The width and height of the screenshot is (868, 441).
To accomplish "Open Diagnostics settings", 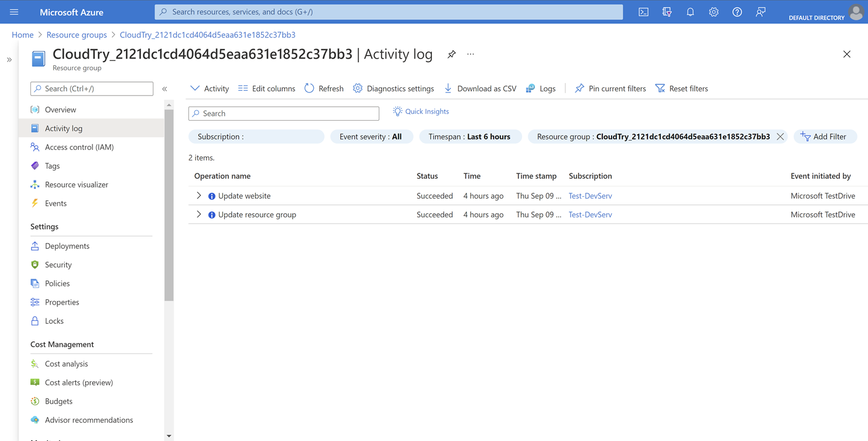I will pyautogui.click(x=393, y=88).
